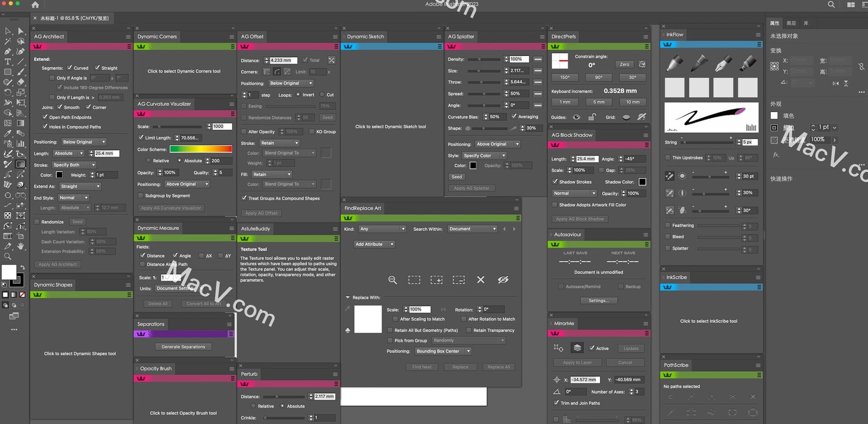
Task: Click FindReplace Art remove-from-selection icon
Action: point(458,280)
